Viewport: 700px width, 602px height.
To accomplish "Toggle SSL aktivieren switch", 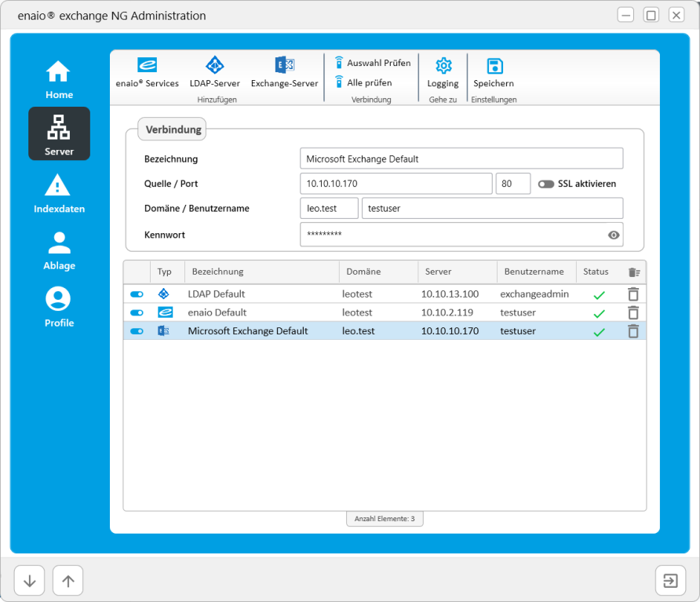I will click(545, 184).
